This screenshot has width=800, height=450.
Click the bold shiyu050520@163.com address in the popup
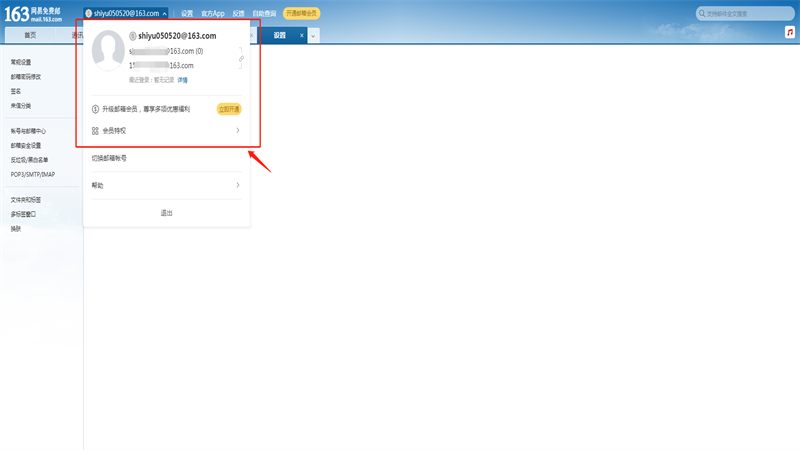coord(177,36)
